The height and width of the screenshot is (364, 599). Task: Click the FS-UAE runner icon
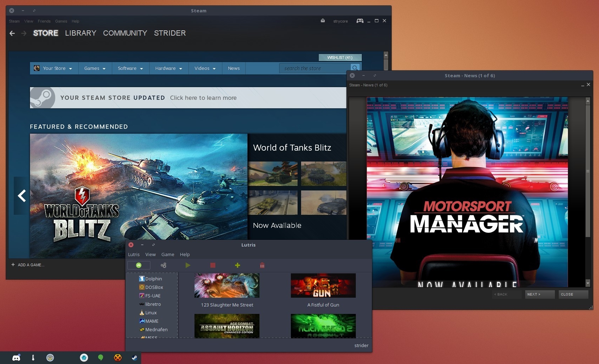pyautogui.click(x=142, y=296)
